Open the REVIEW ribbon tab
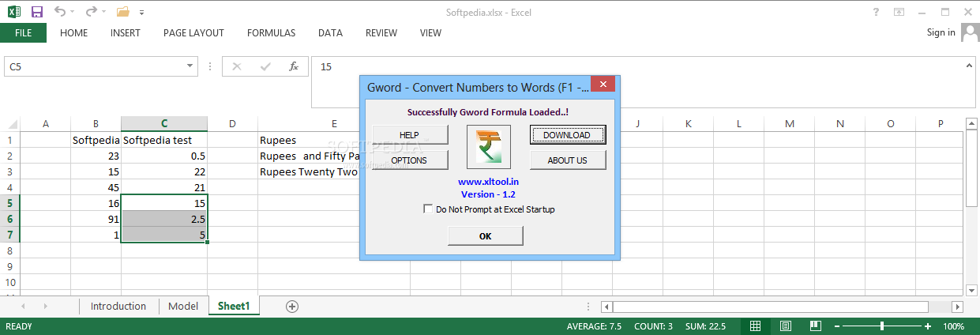Screen dimensions: 980x335 tap(381, 33)
